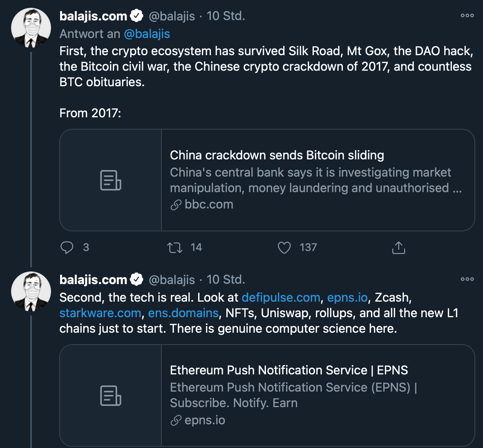
Task: Open the @balajis mention after Antwort an
Action: [147, 34]
